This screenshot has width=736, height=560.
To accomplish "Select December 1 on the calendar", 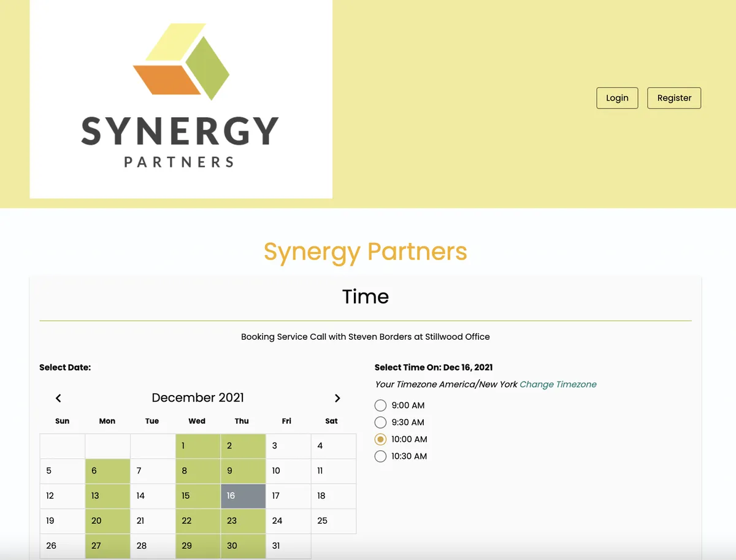I will (x=198, y=446).
